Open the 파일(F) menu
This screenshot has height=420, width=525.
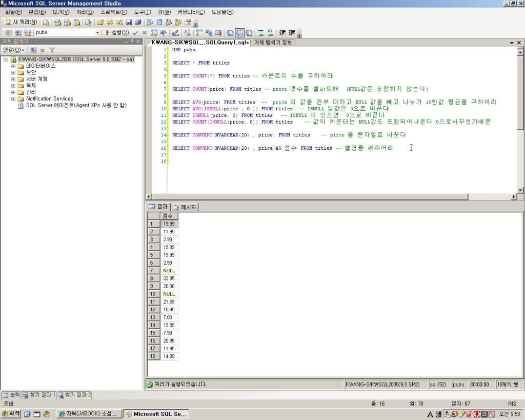pos(13,12)
